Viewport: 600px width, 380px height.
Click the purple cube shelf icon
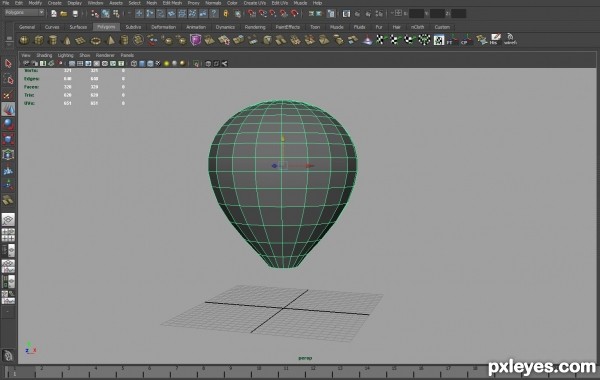(x=196, y=40)
